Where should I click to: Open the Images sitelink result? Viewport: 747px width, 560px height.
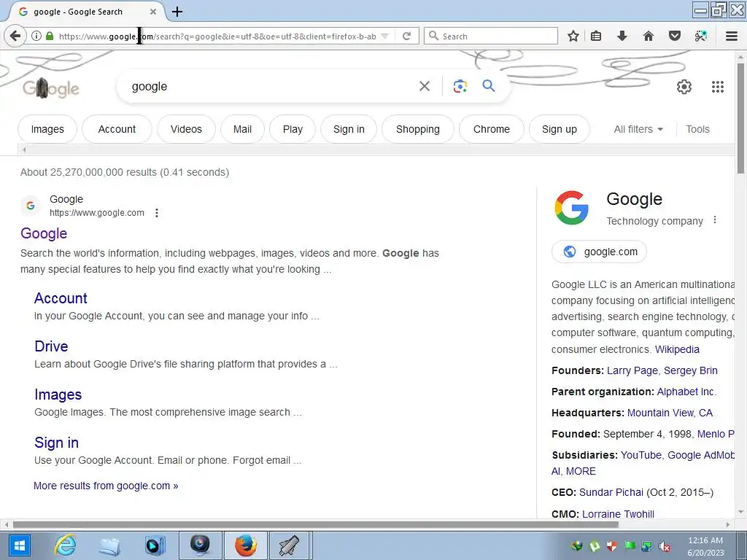point(58,394)
